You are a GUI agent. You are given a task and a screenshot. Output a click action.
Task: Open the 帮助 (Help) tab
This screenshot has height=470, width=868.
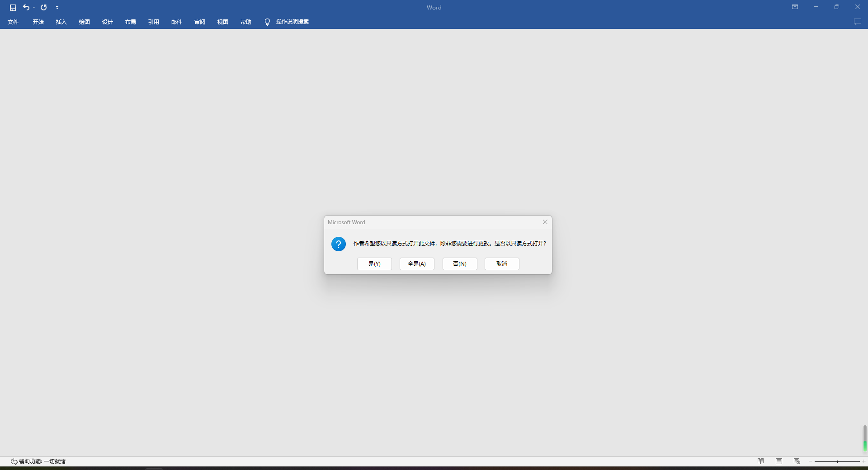pyautogui.click(x=245, y=22)
